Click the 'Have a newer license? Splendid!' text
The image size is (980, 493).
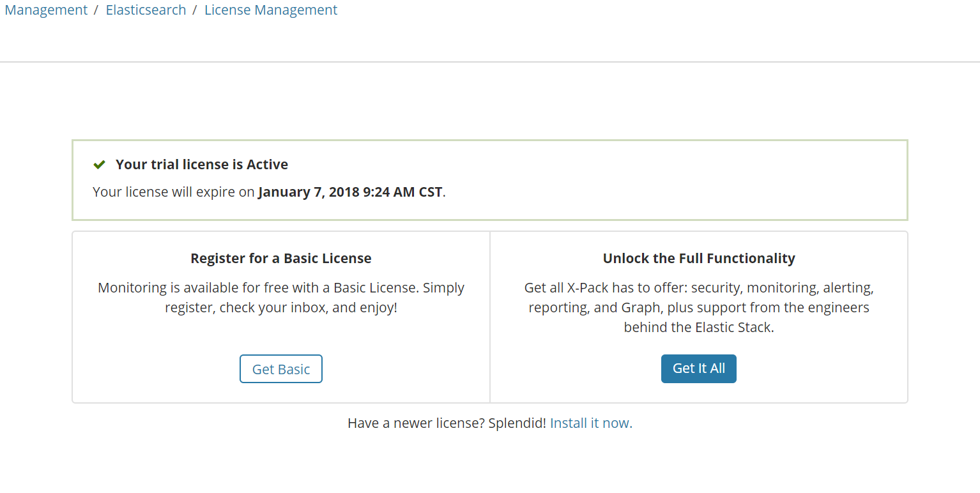point(447,423)
